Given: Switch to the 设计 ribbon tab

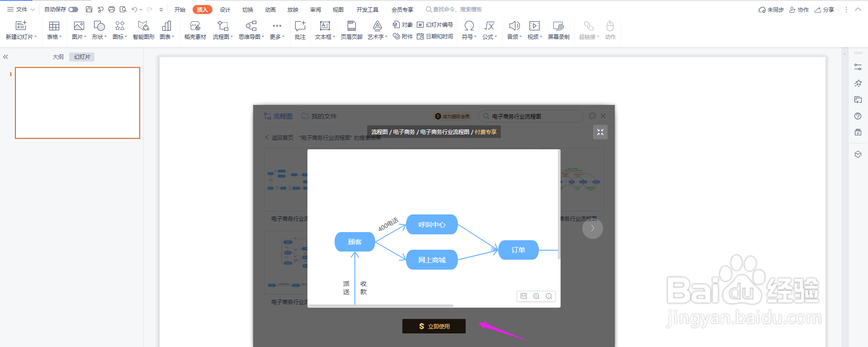Looking at the screenshot, I should pyautogui.click(x=225, y=10).
